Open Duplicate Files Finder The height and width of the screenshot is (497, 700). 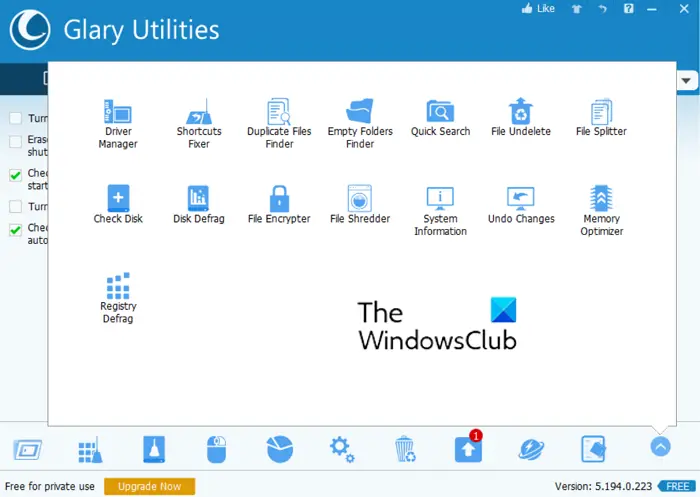tap(279, 124)
